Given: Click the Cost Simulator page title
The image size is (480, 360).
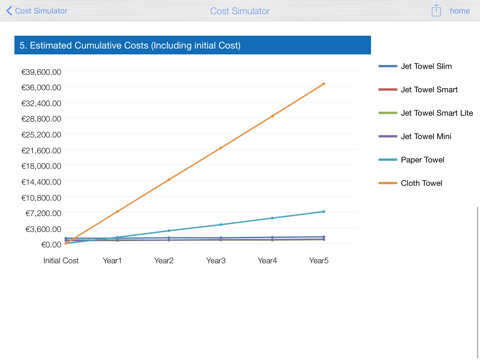Looking at the screenshot, I should coord(240,11).
